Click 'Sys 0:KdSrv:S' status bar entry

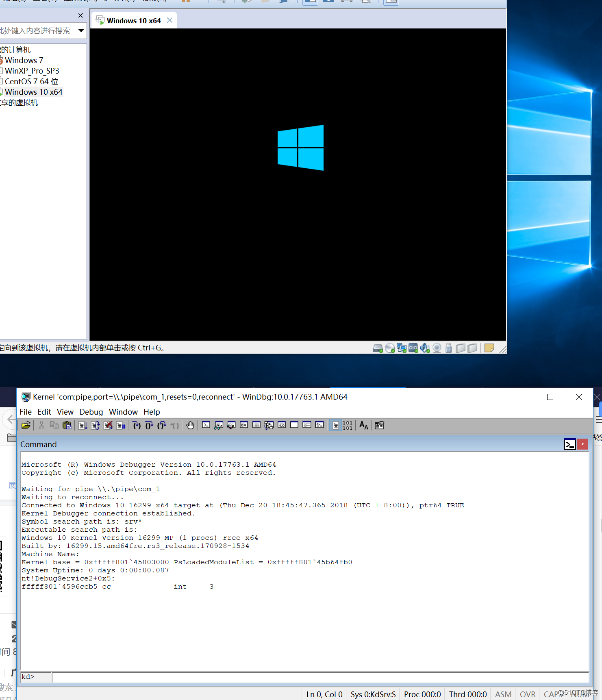pos(373,694)
